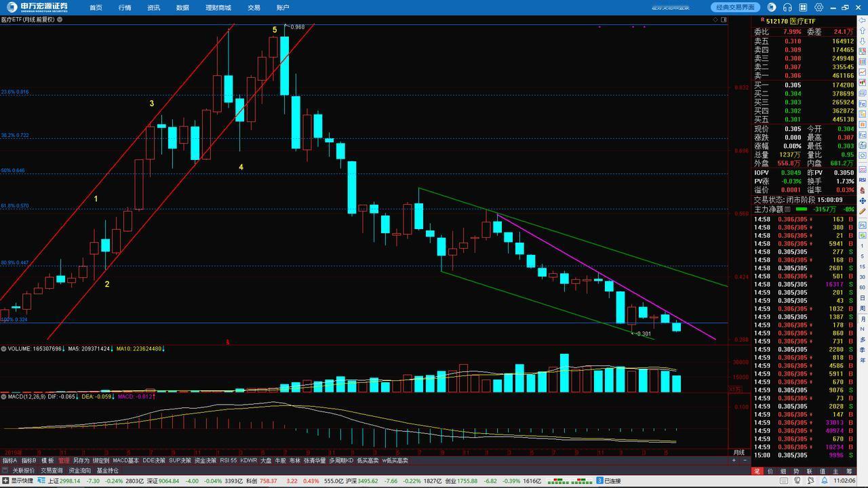
Task: Click the zoom-out minus button under chart
Action: [745, 460]
